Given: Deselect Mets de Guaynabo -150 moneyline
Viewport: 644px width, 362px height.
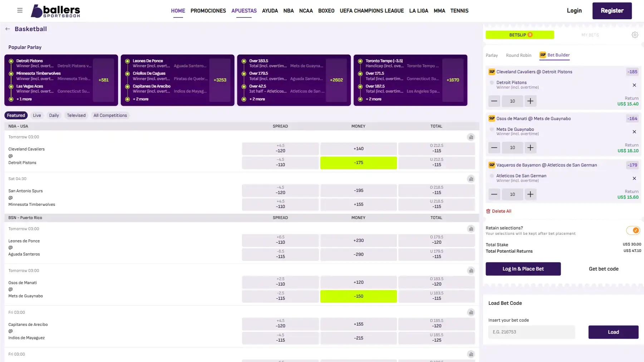Looking at the screenshot, I should (x=358, y=296).
